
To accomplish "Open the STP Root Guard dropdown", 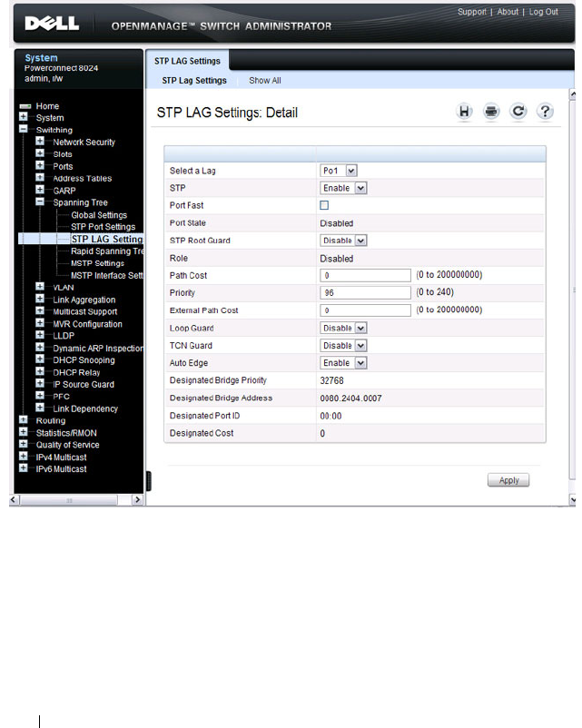I will coord(343,241).
